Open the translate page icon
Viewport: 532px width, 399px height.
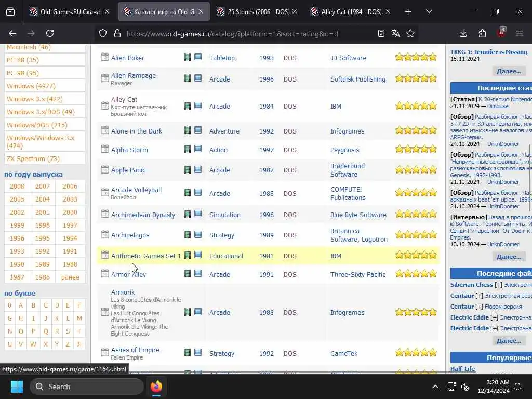(395, 33)
